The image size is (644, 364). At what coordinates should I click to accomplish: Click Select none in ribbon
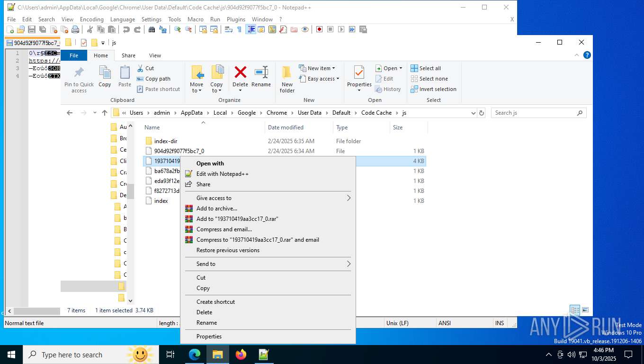[x=429, y=79]
